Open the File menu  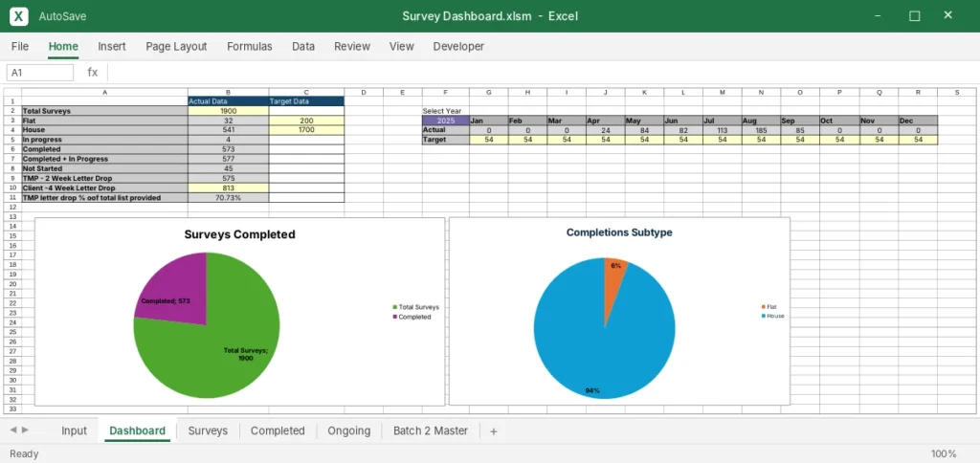[20, 46]
